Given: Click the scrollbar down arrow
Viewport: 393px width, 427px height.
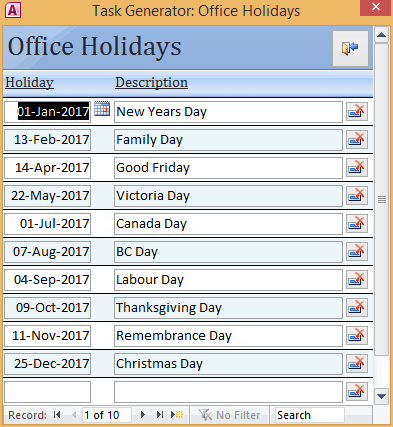Looking at the screenshot, I should [x=381, y=396].
